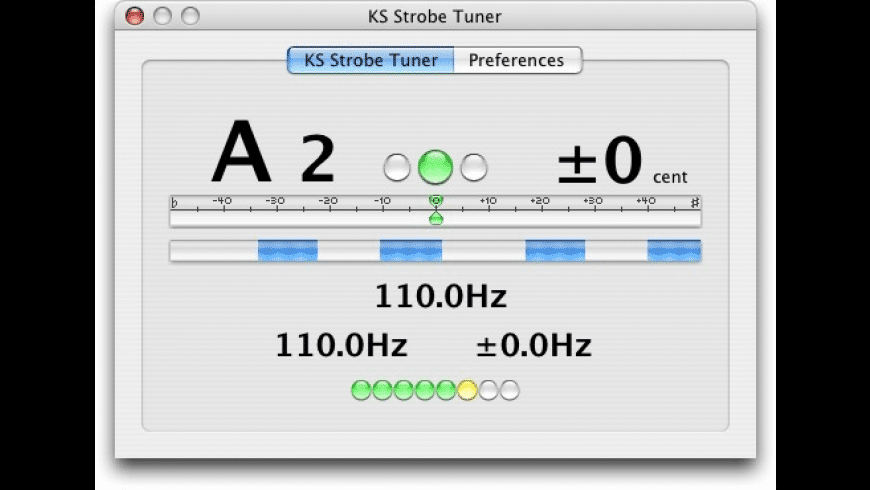The width and height of the screenshot is (870, 490).
Task: Click the sharp symbol at scale end
Action: [x=695, y=203]
